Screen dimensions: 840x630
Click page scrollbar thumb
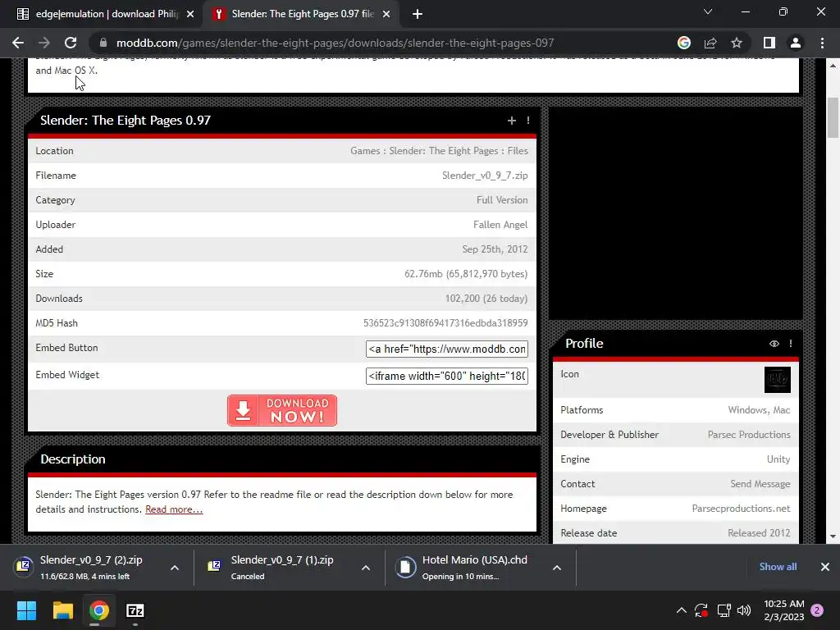[x=833, y=117]
